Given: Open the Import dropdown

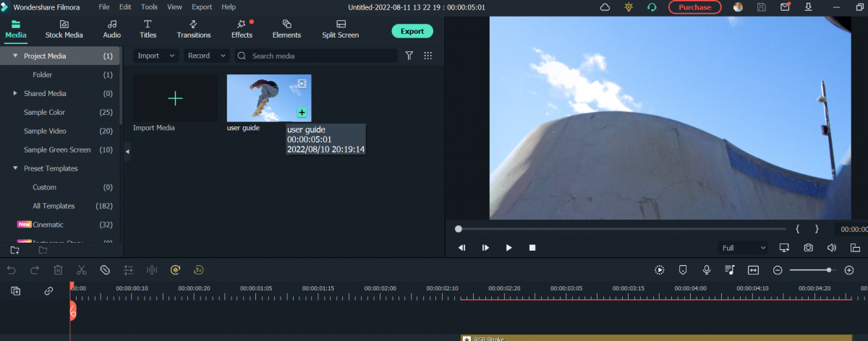Looking at the screenshot, I should [x=156, y=56].
